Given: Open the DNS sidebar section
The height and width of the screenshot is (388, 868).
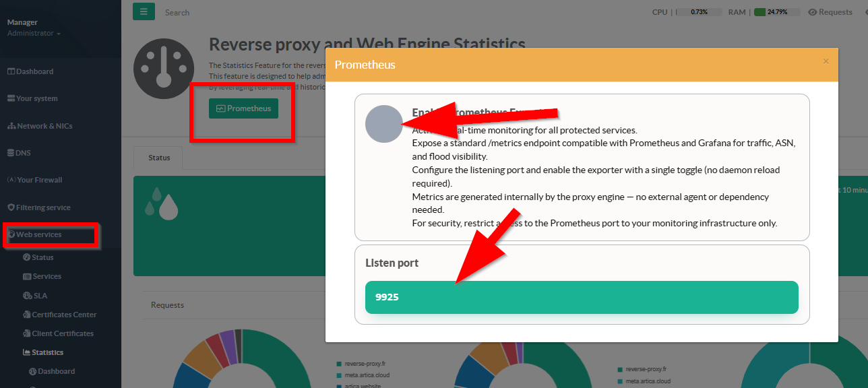Looking at the screenshot, I should (x=23, y=153).
